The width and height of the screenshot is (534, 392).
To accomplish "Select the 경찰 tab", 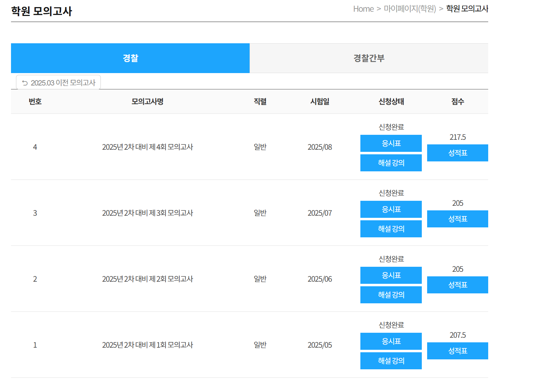I will coord(130,58).
